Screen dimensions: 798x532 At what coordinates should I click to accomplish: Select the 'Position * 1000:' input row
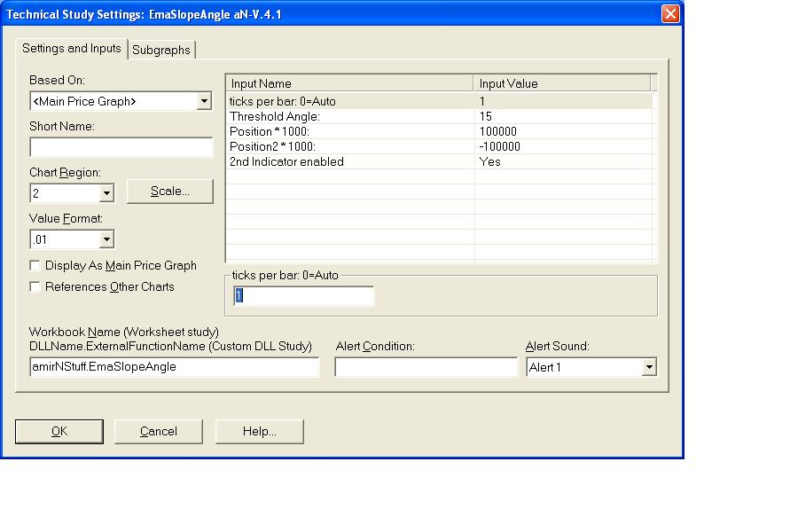point(440,131)
